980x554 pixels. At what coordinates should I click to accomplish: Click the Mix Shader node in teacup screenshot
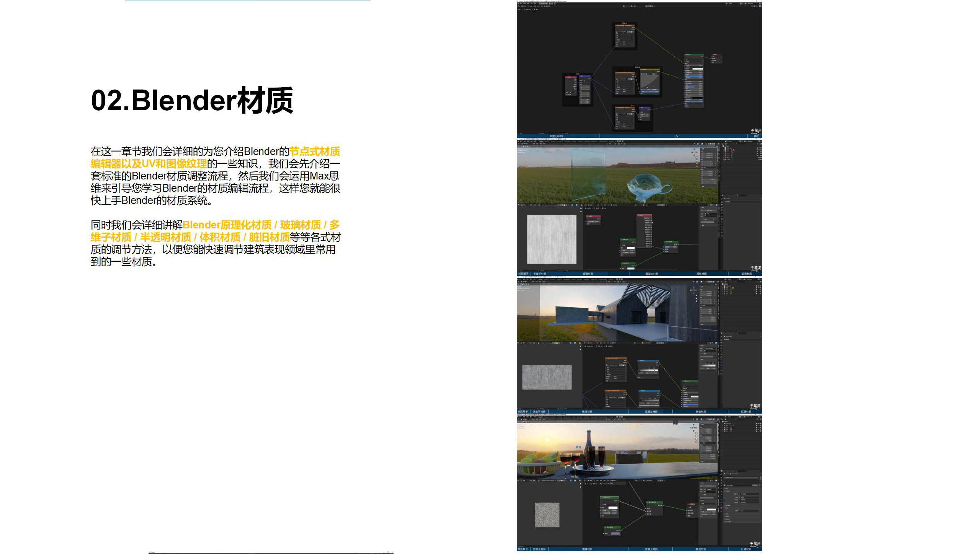point(671,246)
